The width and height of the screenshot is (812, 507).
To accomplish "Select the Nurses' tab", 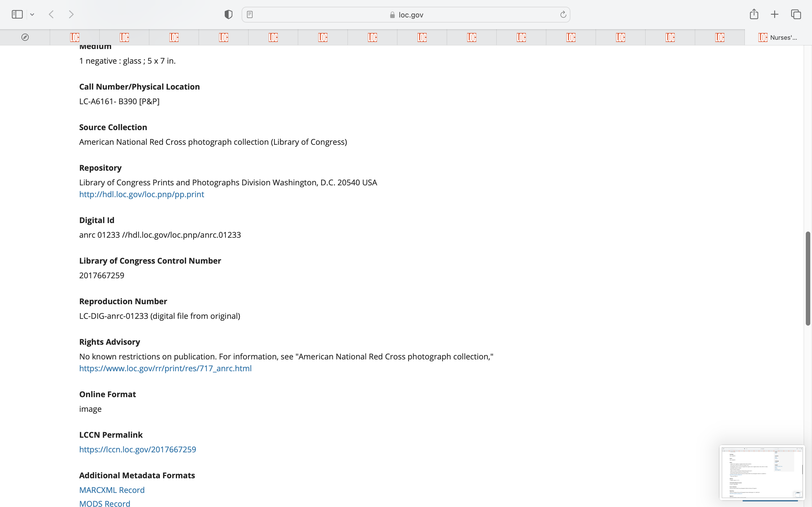I will [x=778, y=37].
